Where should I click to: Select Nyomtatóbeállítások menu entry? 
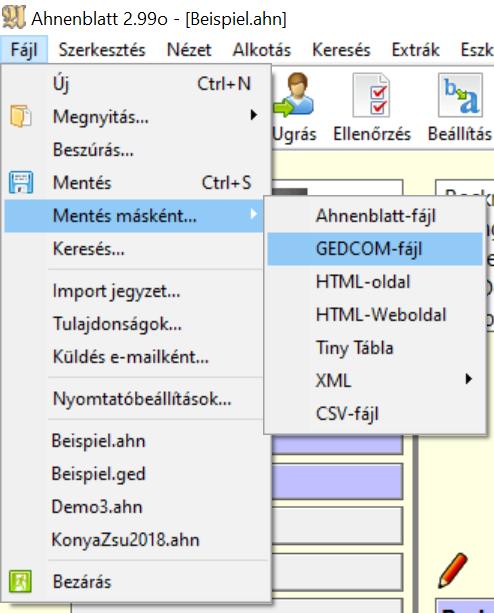point(142,399)
